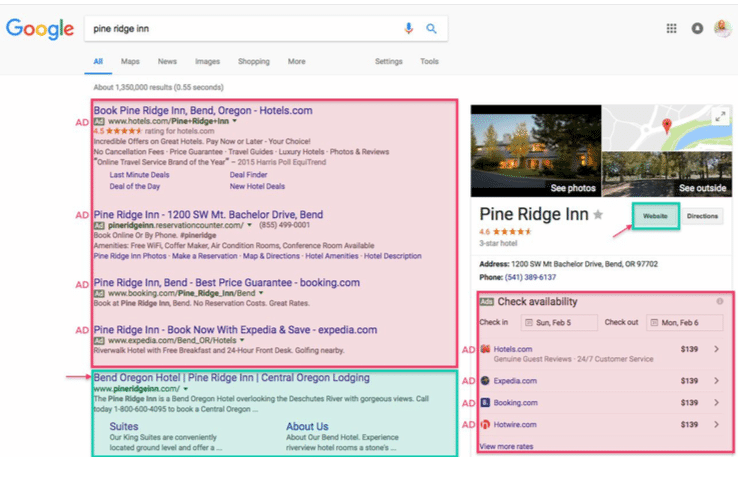Click the expand map icon
739x488 pixels.
[720, 116]
